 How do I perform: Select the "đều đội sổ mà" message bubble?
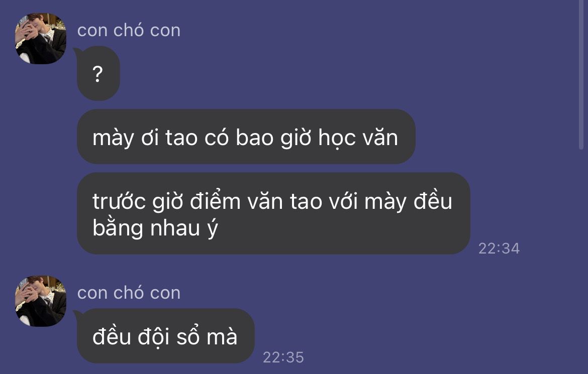click(165, 336)
